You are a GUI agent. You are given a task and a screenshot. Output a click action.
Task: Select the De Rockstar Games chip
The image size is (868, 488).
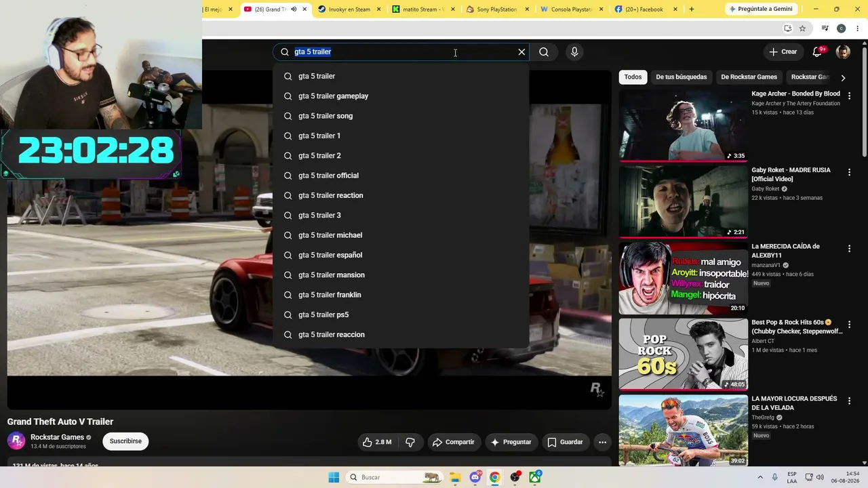pos(749,77)
